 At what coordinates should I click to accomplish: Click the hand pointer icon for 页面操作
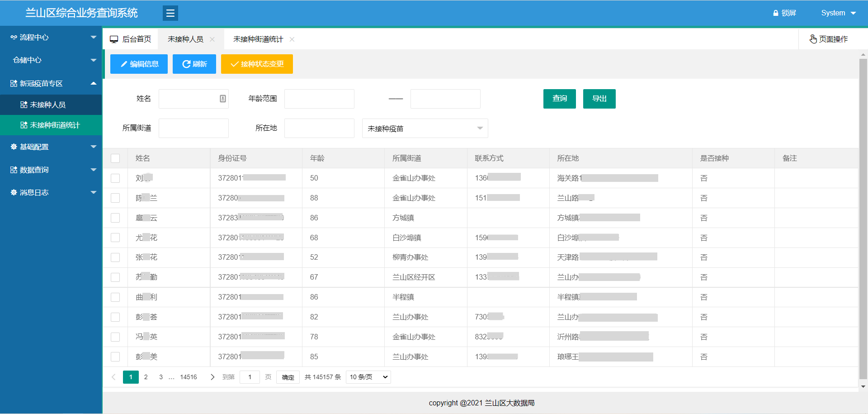point(813,39)
